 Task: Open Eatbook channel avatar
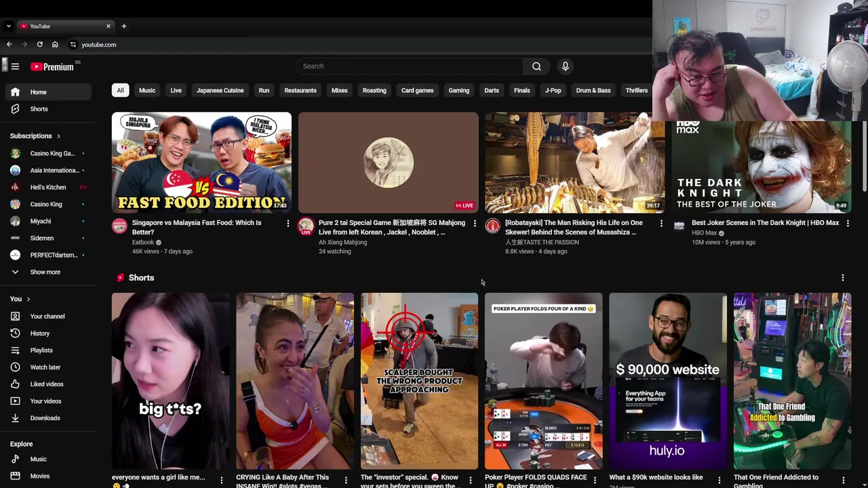pos(119,226)
